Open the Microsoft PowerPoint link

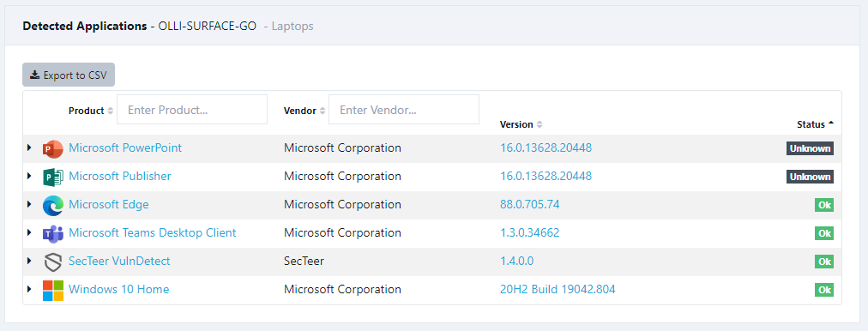pyautogui.click(x=125, y=147)
